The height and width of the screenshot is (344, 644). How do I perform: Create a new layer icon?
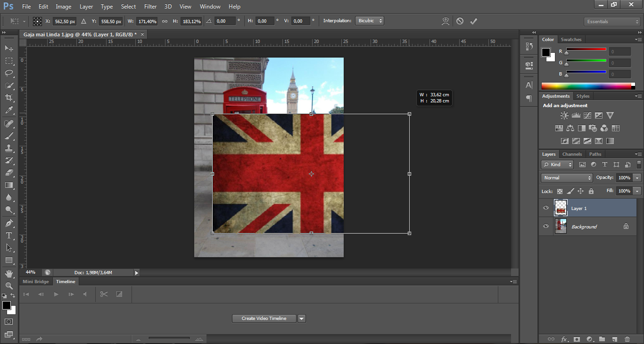coord(614,339)
